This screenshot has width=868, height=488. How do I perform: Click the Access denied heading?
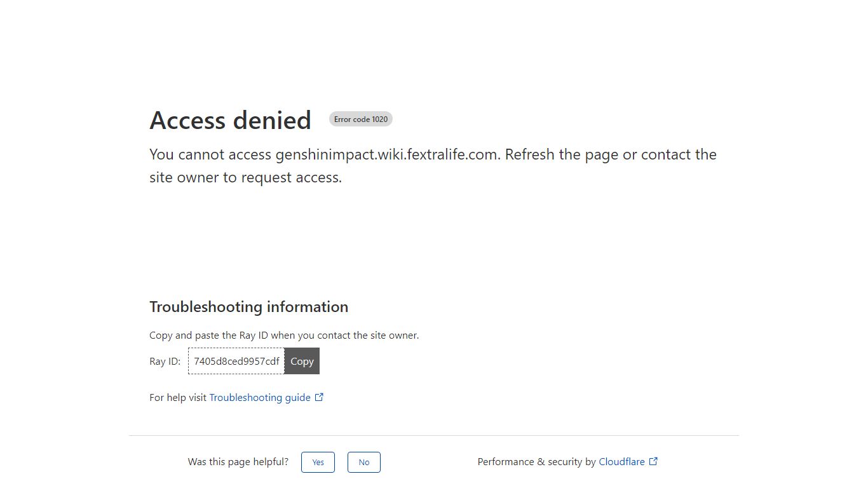pyautogui.click(x=230, y=120)
